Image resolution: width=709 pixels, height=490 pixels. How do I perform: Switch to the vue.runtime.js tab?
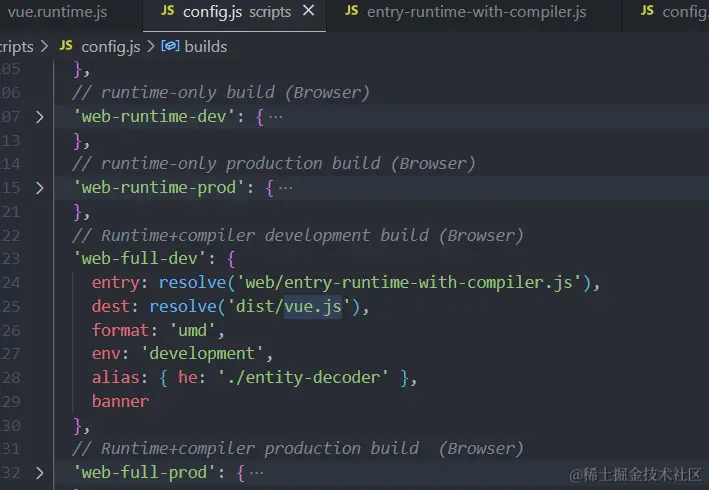(57, 12)
